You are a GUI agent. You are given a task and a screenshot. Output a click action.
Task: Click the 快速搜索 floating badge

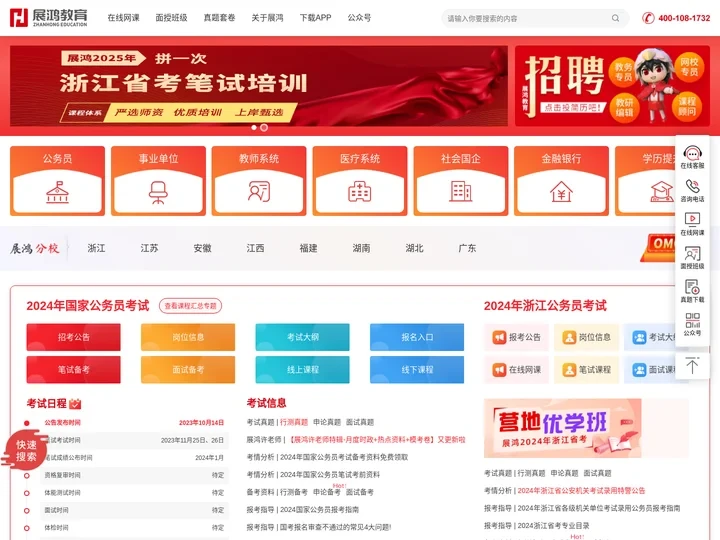[x=25, y=450]
